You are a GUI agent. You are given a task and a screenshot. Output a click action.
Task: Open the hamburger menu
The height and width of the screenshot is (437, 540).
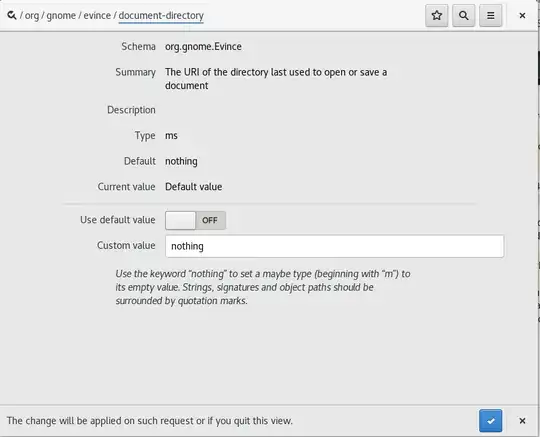(490, 15)
